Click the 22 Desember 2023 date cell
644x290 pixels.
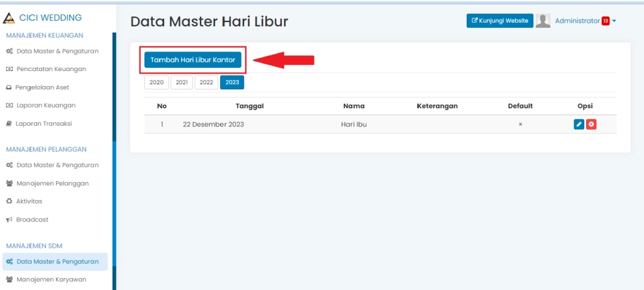click(213, 125)
